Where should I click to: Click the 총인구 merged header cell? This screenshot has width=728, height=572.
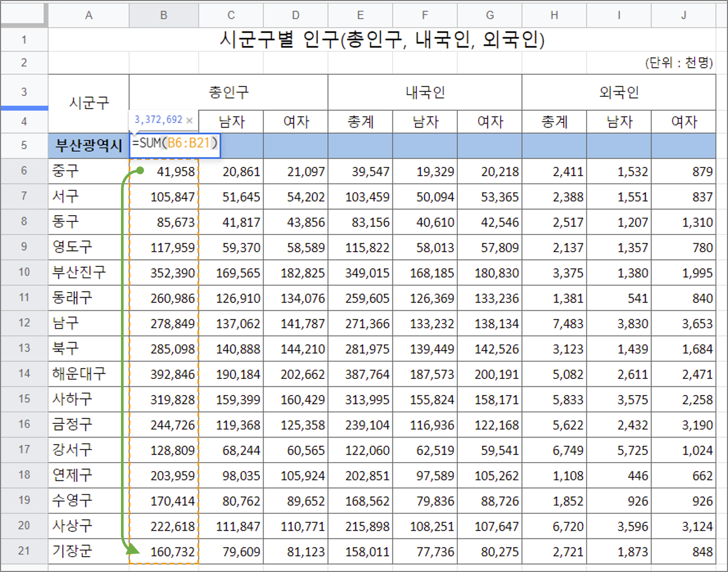coord(228,92)
